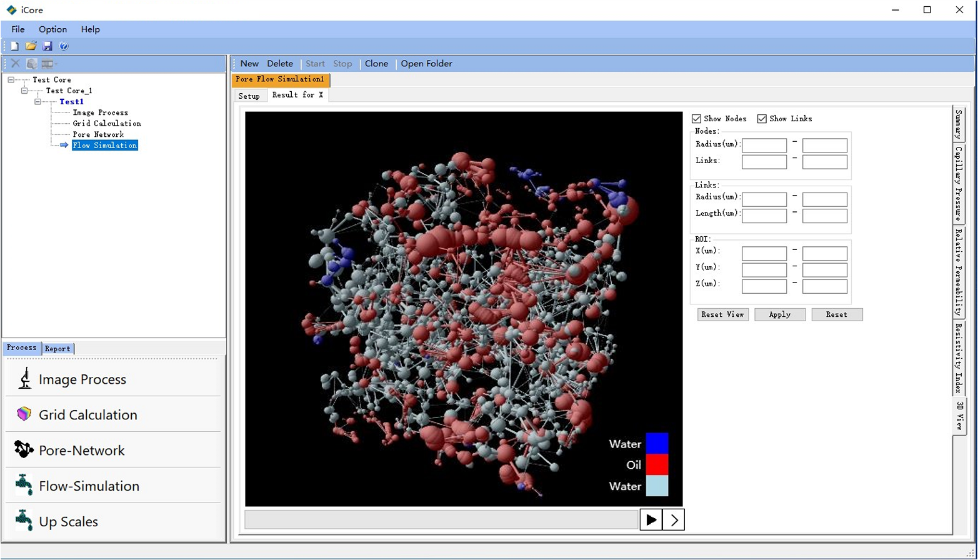The height and width of the screenshot is (560, 978).
Task: Click the dark blue Water legend swatch
Action: click(x=657, y=443)
